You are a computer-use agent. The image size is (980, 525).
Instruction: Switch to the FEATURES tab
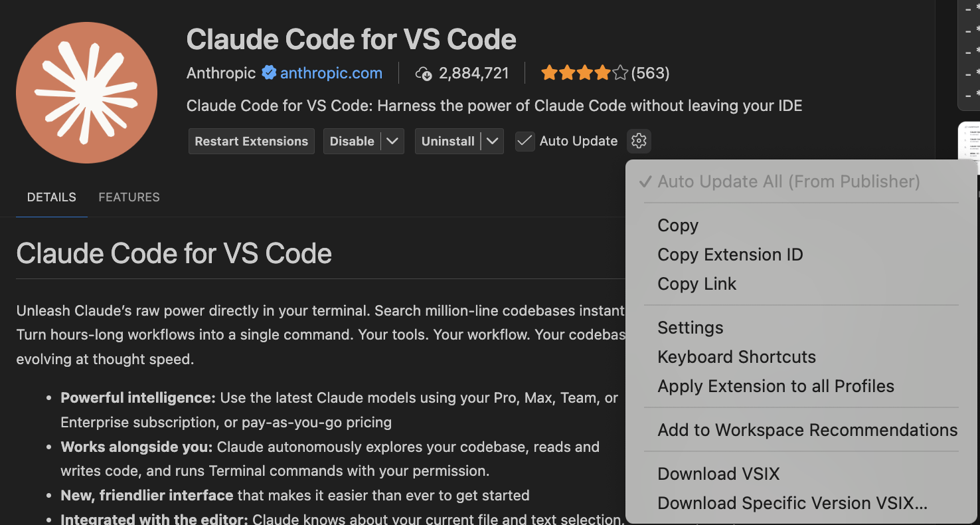(129, 197)
